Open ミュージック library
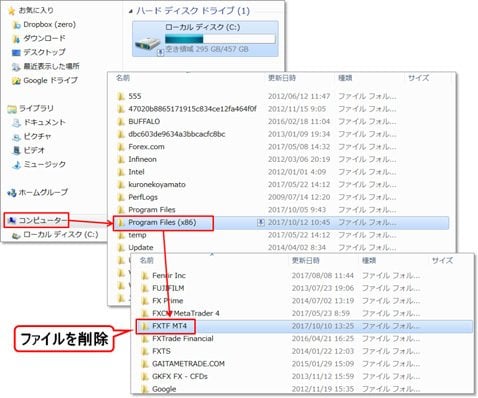 (39, 164)
